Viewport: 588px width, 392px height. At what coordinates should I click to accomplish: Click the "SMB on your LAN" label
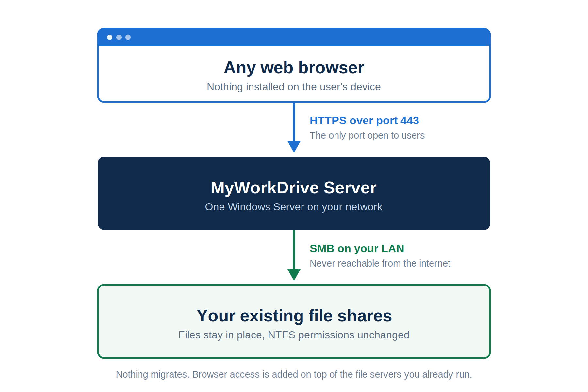click(x=357, y=249)
